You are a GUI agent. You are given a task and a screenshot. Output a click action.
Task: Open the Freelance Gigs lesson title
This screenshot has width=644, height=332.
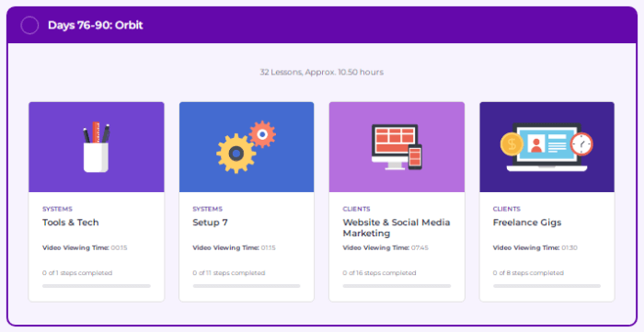(527, 223)
